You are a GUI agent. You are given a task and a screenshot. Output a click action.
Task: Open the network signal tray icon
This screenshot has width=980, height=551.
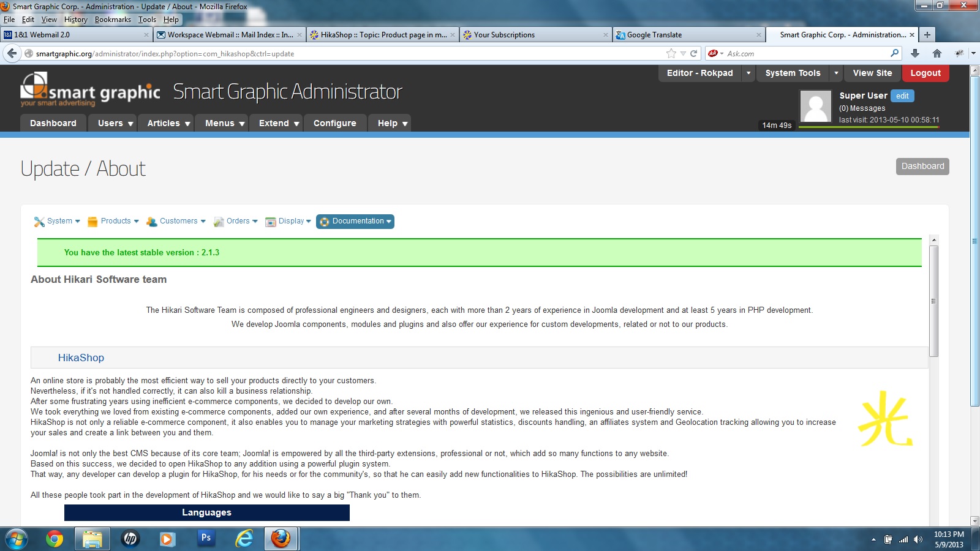(x=903, y=539)
